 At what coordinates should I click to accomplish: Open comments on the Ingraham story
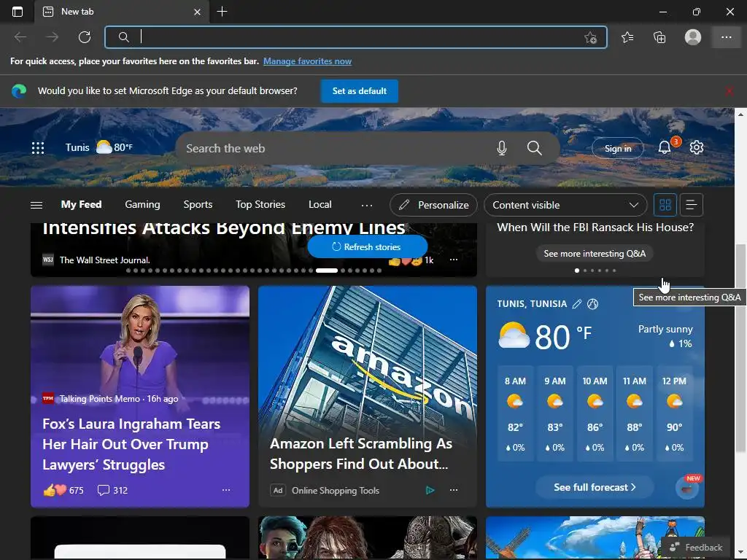click(x=112, y=490)
